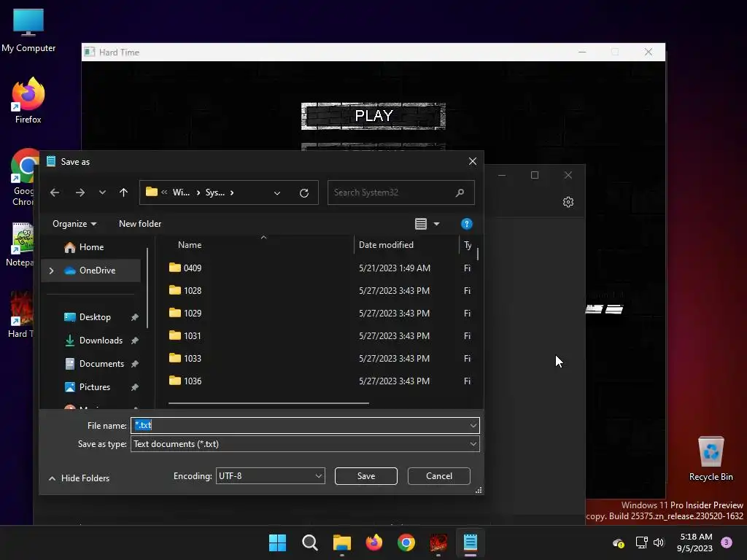Switch to Hard Time taskbar icon
The height and width of the screenshot is (560, 747).
point(438,542)
